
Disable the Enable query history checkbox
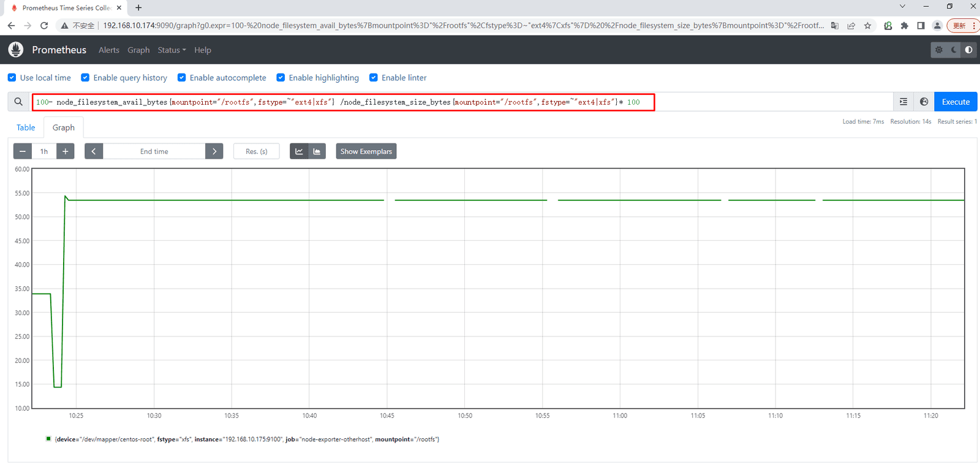point(85,78)
